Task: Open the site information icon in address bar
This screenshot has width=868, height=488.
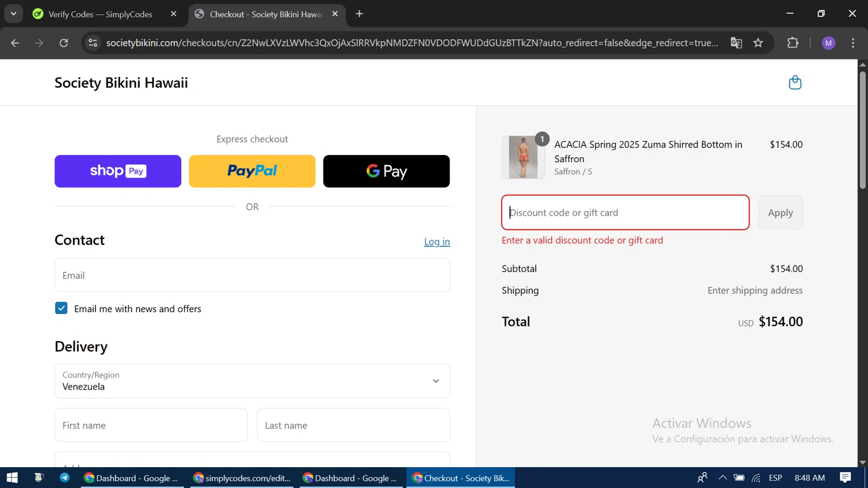Action: pyautogui.click(x=93, y=43)
